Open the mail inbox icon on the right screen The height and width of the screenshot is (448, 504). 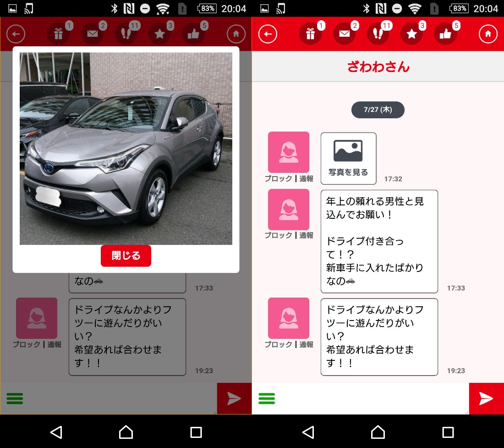coord(344,34)
